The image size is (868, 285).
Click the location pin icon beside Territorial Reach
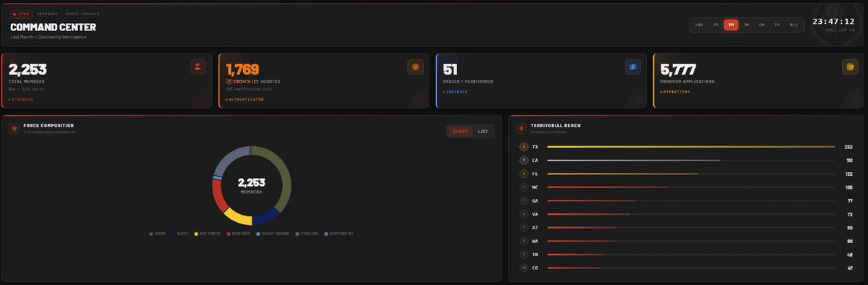coord(522,128)
